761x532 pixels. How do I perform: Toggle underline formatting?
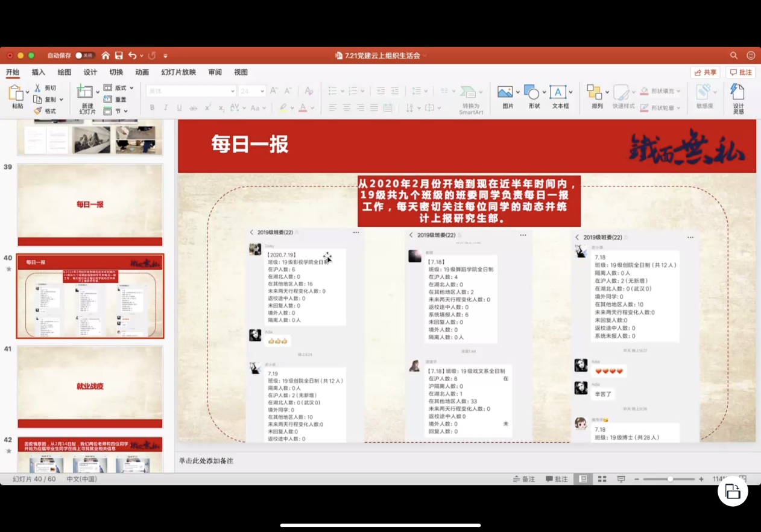click(x=179, y=108)
